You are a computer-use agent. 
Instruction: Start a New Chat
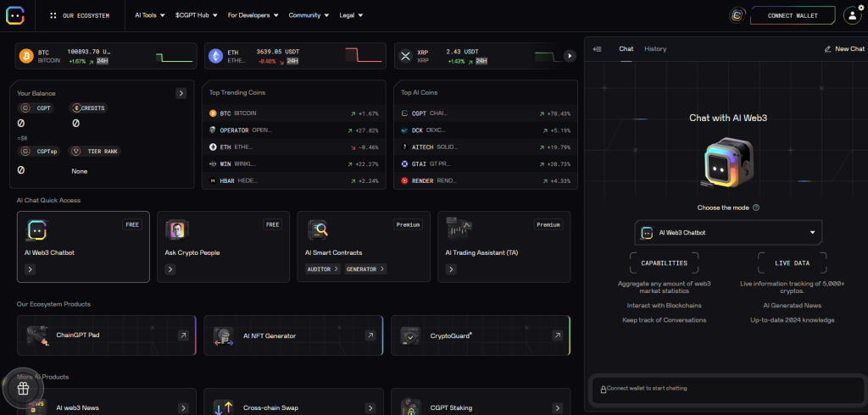[x=845, y=48]
